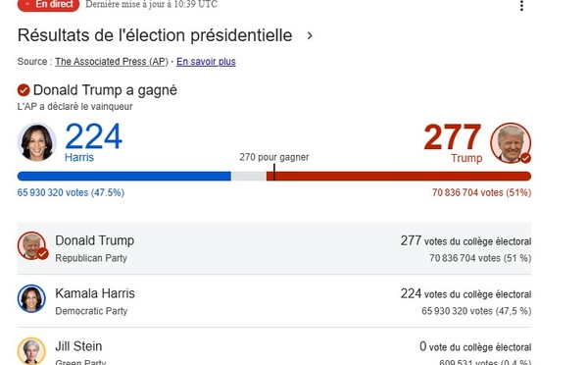Click the large blue 224 Harris count
The image size is (588, 365).
coord(94,136)
